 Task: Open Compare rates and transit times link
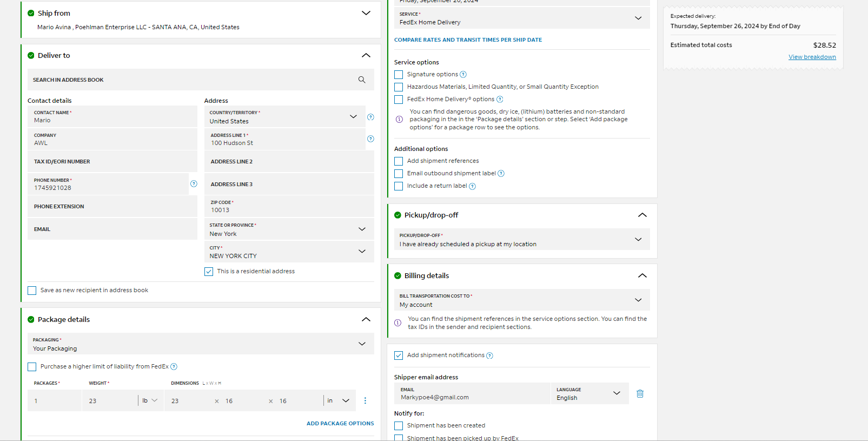[468, 40]
